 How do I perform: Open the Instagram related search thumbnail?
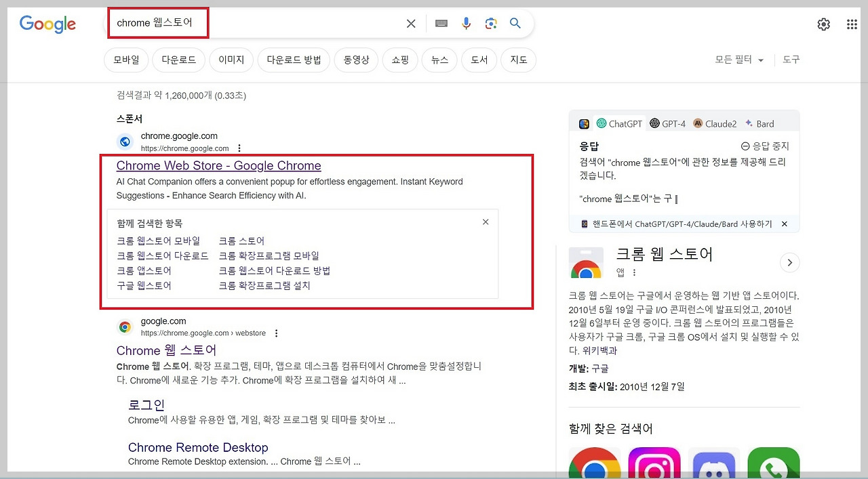(x=654, y=463)
